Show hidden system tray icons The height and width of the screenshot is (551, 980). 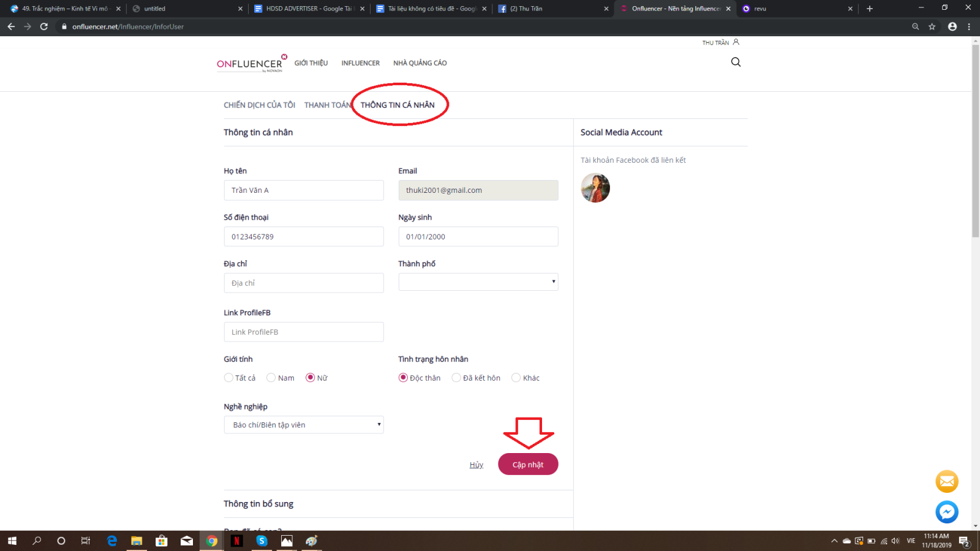tap(834, 541)
